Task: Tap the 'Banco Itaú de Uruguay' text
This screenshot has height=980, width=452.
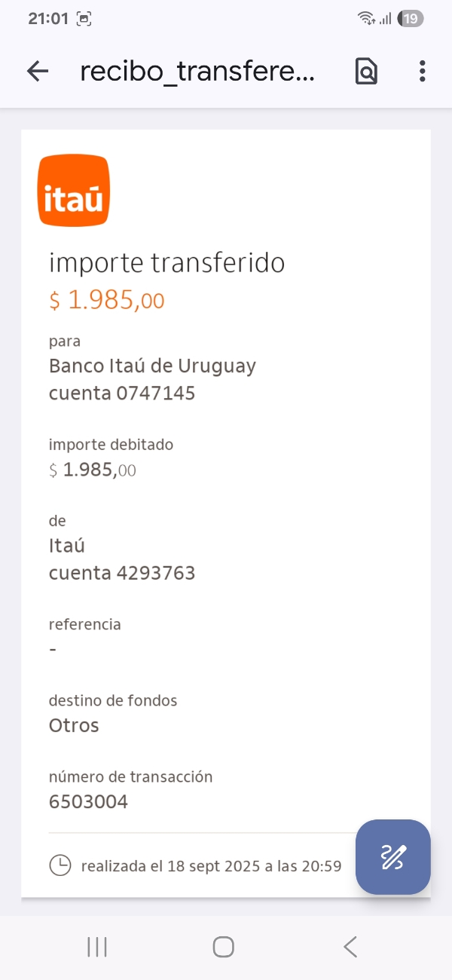Action: coord(152,366)
